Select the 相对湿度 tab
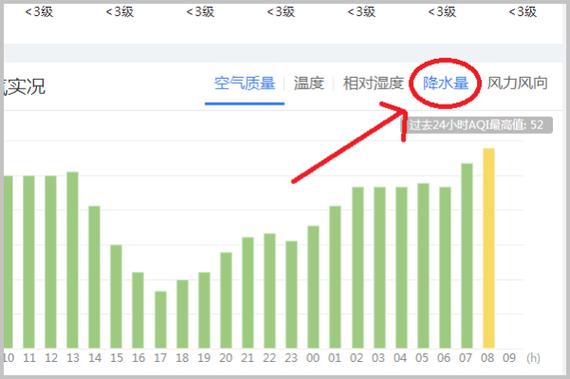This screenshot has width=570, height=379. coord(373,83)
